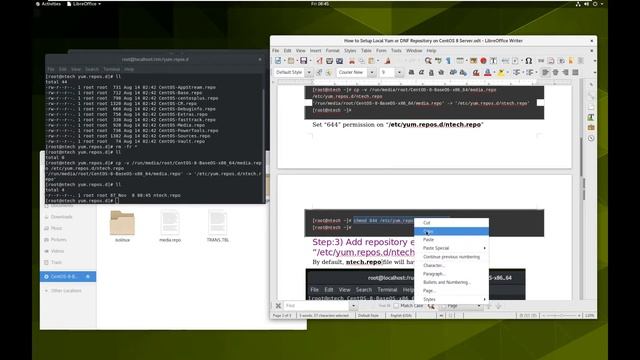Toggle Print Preview icon

click(340, 61)
